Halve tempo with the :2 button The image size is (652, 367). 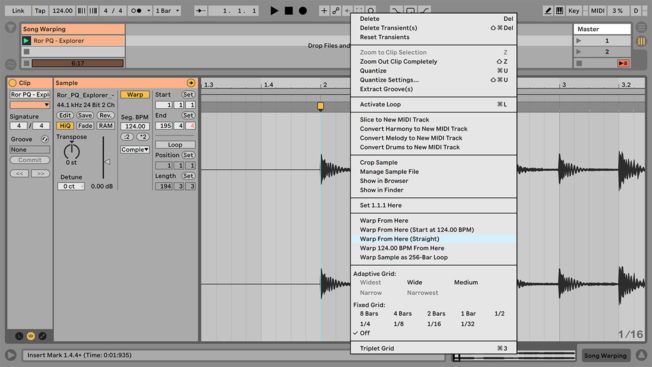127,137
